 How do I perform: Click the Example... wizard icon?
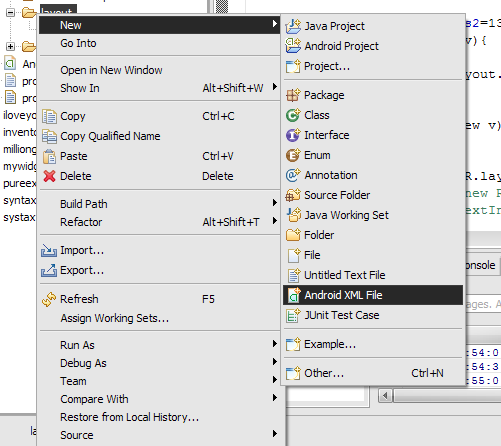click(x=293, y=344)
